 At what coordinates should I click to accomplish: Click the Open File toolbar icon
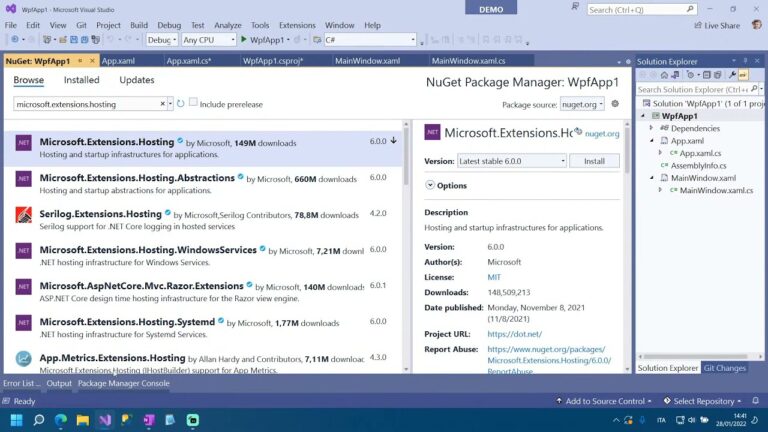coord(63,40)
